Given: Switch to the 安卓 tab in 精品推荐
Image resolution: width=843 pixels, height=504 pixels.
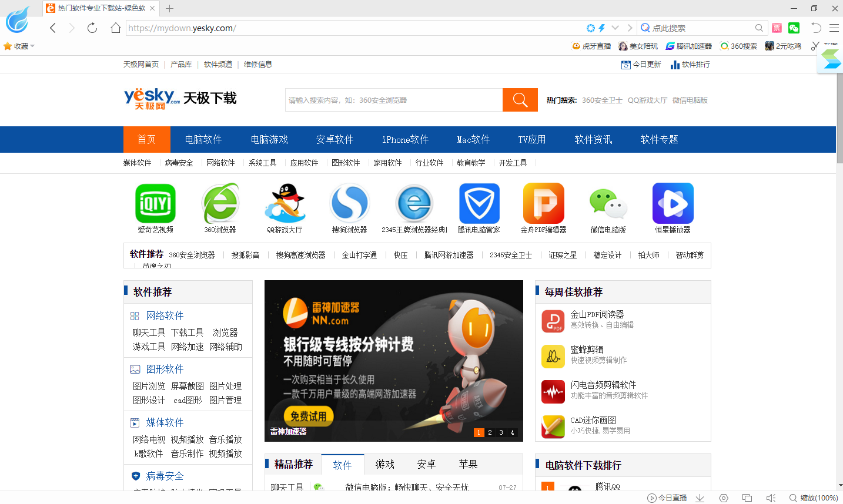Looking at the screenshot, I should [x=426, y=465].
